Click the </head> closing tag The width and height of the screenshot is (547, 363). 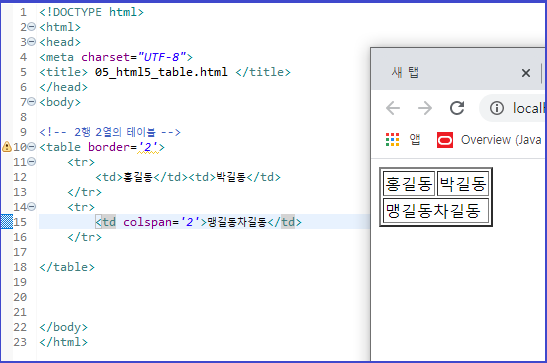63,87
